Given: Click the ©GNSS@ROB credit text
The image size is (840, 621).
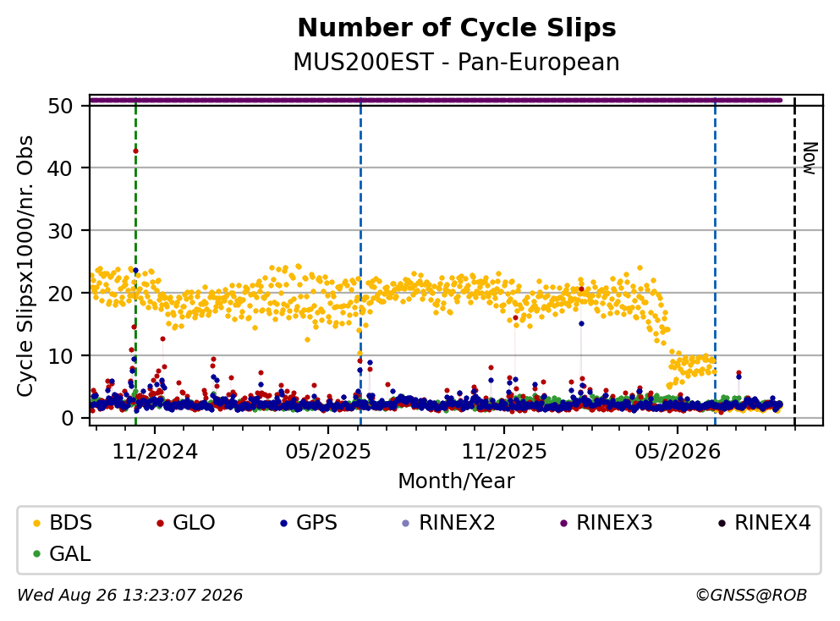Looking at the screenshot, I should coord(751,596).
